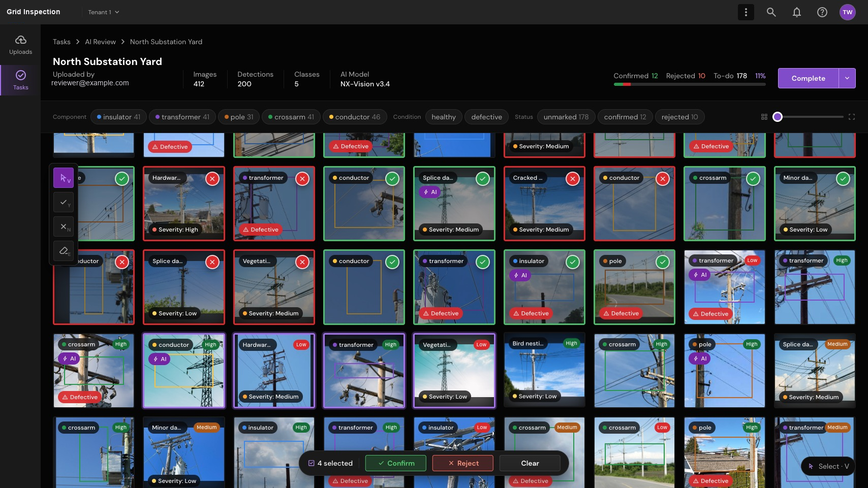The image size is (868, 488).
Task: Click red rejected X badge on Hardware card
Action: (212, 179)
